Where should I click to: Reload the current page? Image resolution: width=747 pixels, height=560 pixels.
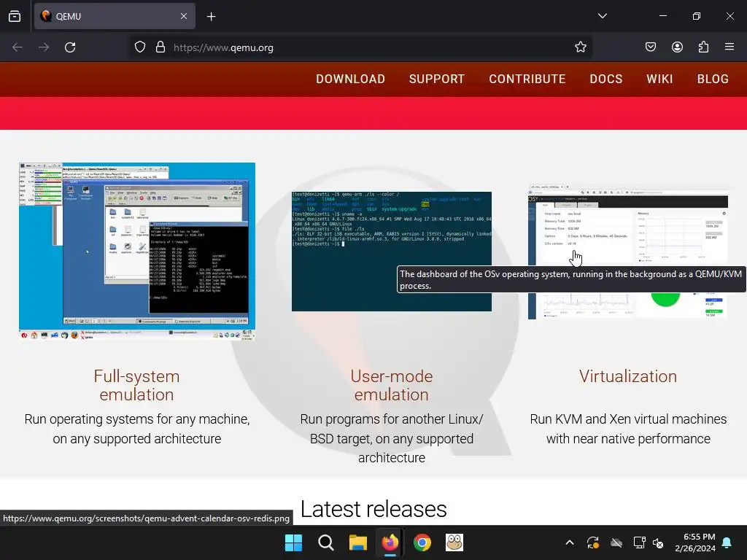coord(70,47)
